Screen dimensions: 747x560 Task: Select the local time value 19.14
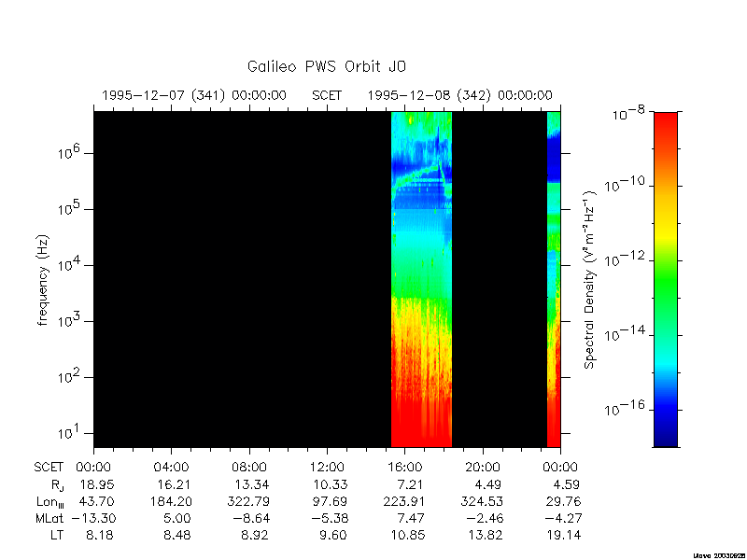tap(564, 535)
